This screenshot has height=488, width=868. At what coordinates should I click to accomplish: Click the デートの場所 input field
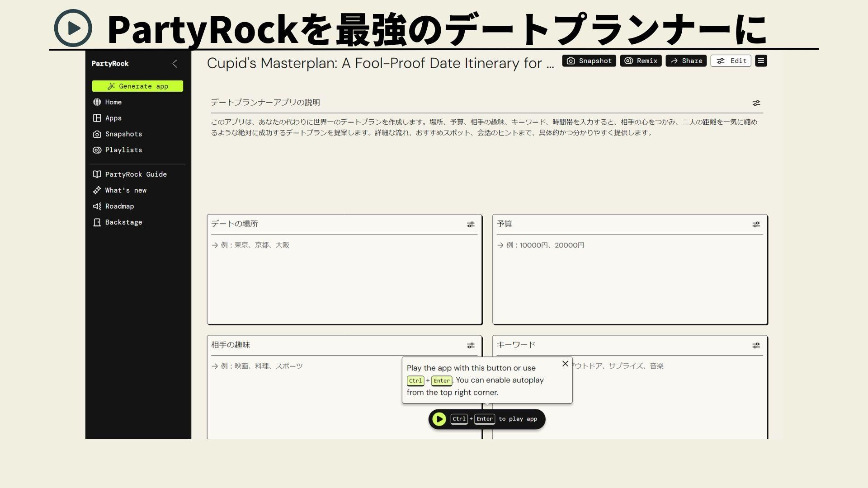click(x=344, y=279)
